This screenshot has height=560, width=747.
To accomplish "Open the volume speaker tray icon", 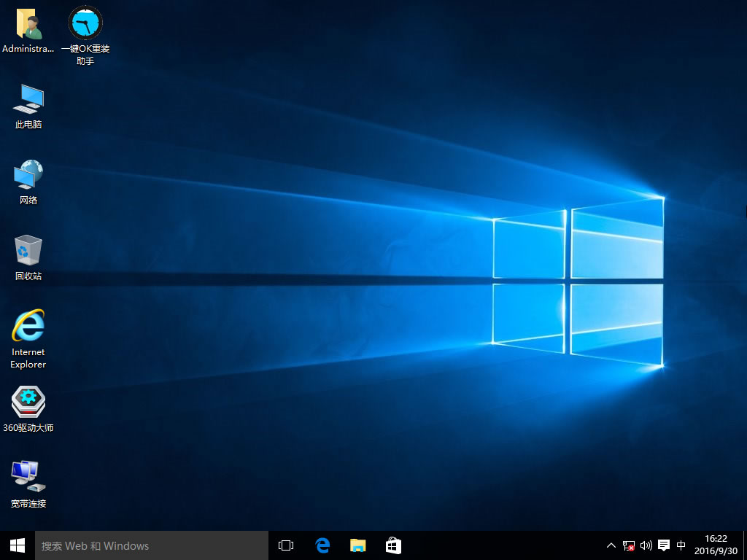I will coord(646,545).
